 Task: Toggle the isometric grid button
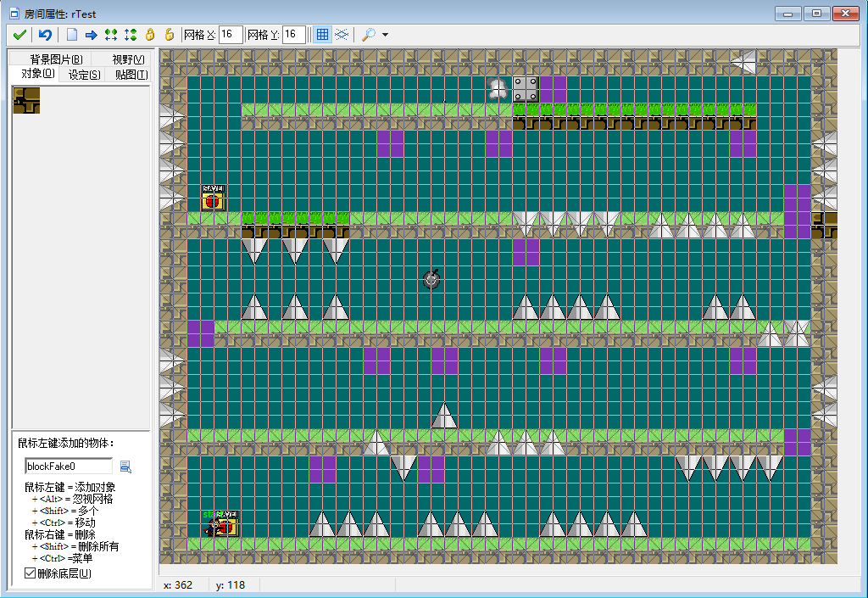pyautogui.click(x=342, y=35)
